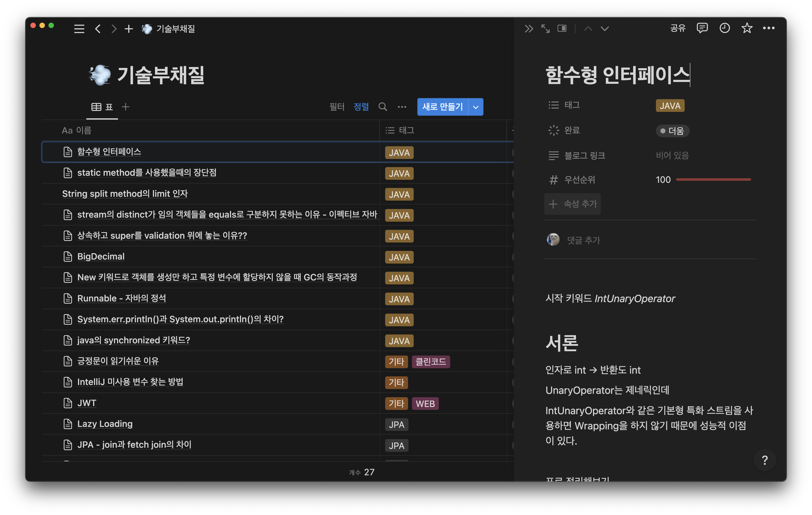Open the 정렬 sort menu
The image size is (812, 515).
361,107
